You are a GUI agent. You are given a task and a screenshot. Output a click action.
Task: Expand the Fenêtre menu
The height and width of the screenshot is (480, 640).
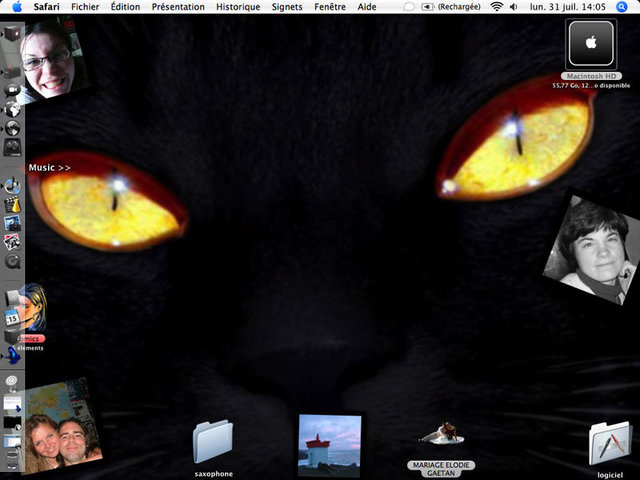330,6
